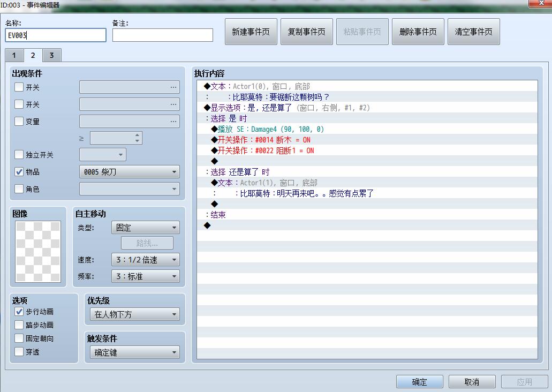Select the 结束 line in command list
This screenshot has width=552, height=392.
[x=367, y=215]
